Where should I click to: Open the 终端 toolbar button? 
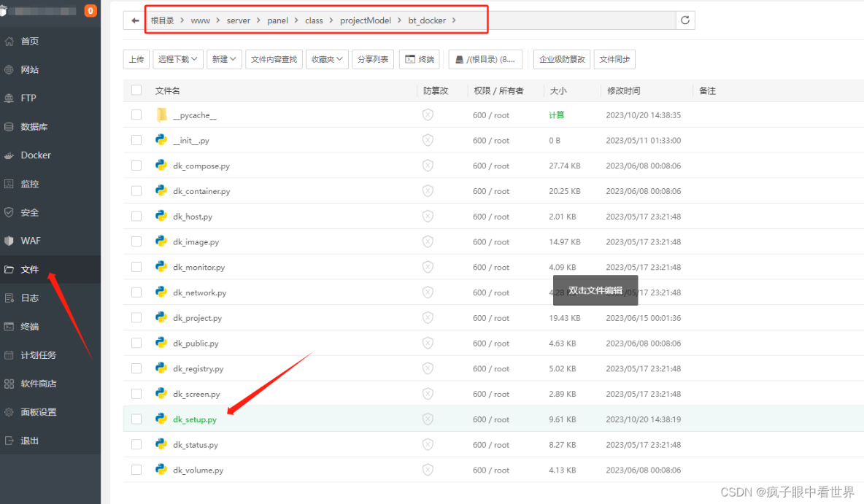click(420, 60)
